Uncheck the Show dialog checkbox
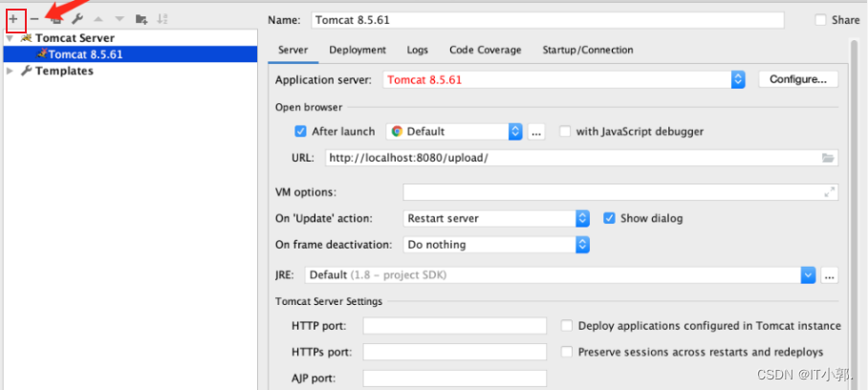Image resolution: width=868 pixels, height=390 pixels. point(610,218)
